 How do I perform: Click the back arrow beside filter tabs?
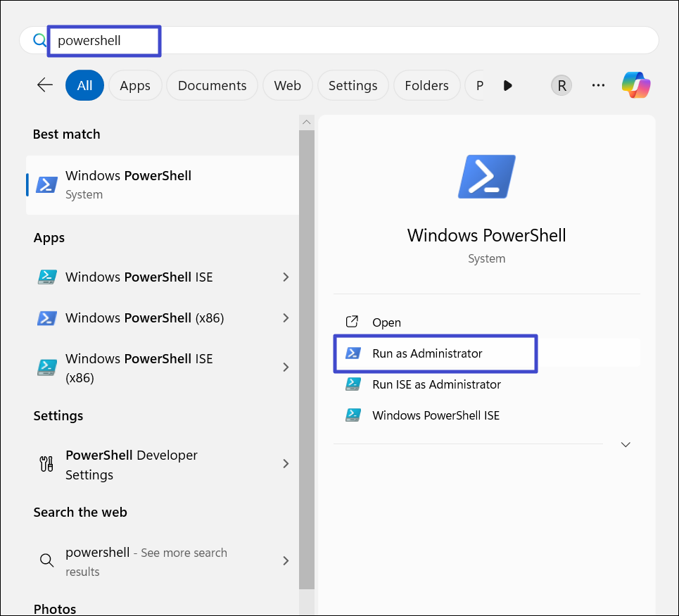point(45,85)
